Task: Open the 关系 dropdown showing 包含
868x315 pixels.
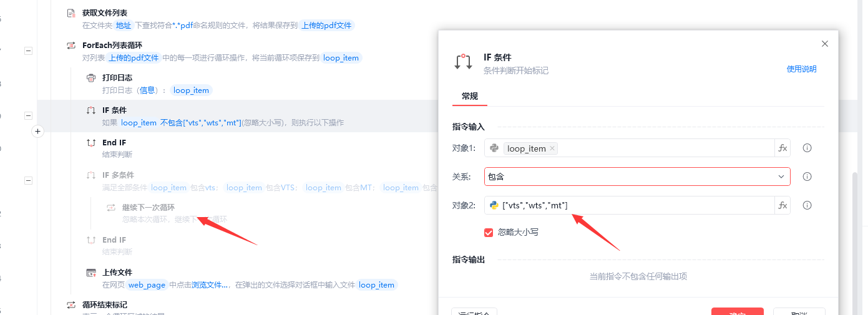Action: [x=636, y=177]
